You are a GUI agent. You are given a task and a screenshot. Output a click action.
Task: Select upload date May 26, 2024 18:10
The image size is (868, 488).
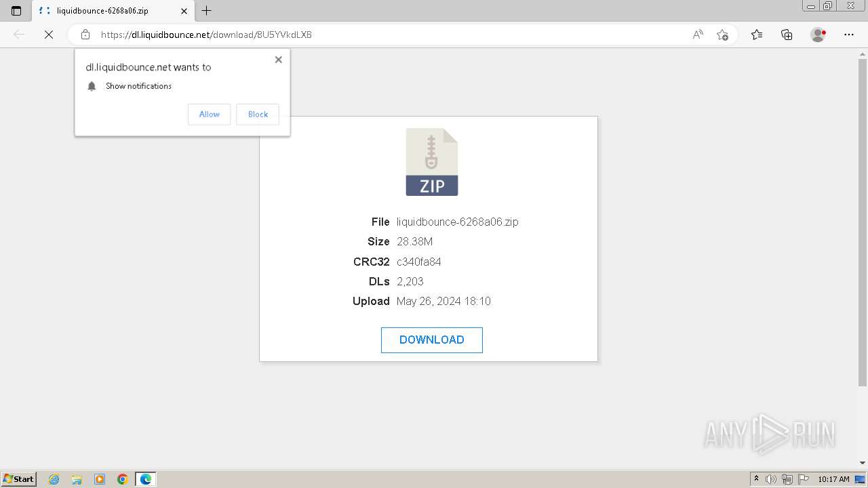(443, 301)
